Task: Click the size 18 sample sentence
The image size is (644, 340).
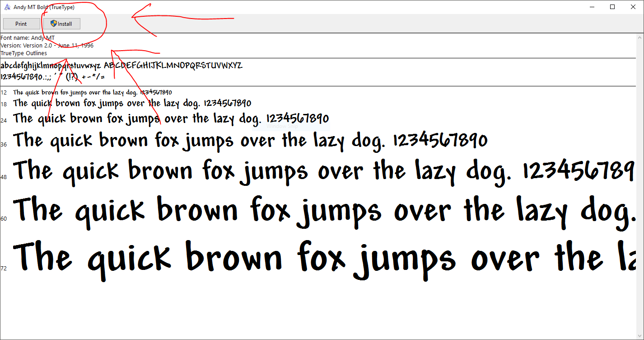Action: 132,104
